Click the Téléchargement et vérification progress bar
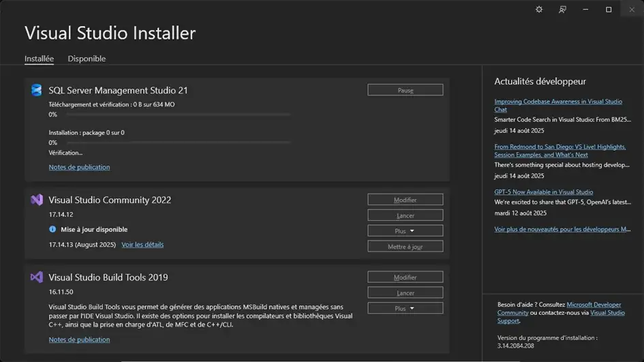Screen dimensions: 644x362 click(x=179, y=115)
